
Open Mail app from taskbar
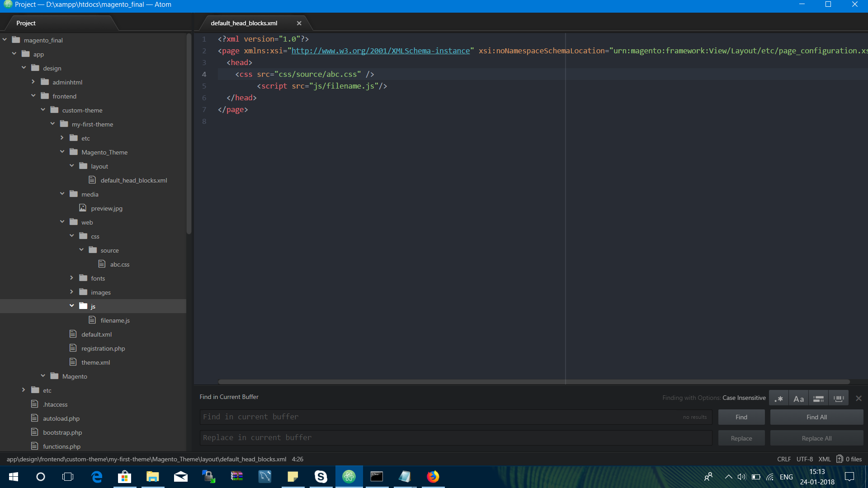point(181,477)
